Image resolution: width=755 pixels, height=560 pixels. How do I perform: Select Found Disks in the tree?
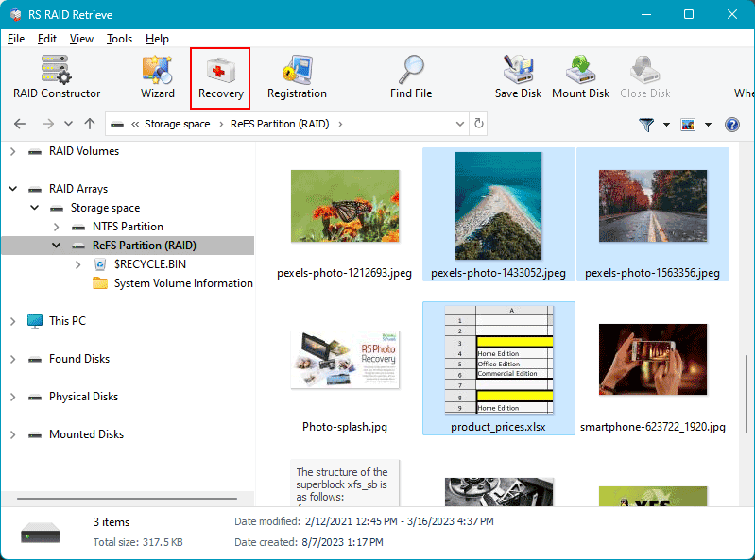[79, 359]
